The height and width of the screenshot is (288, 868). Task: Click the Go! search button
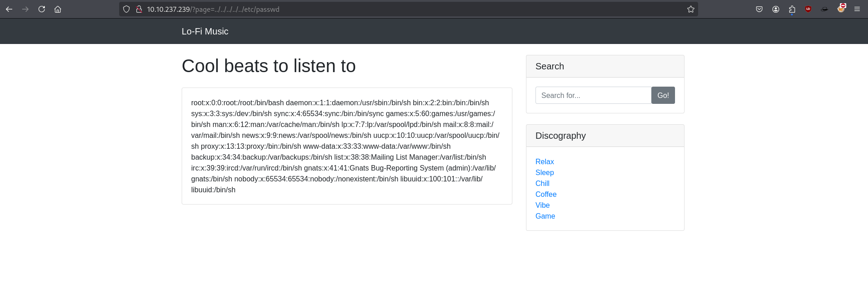tap(663, 95)
